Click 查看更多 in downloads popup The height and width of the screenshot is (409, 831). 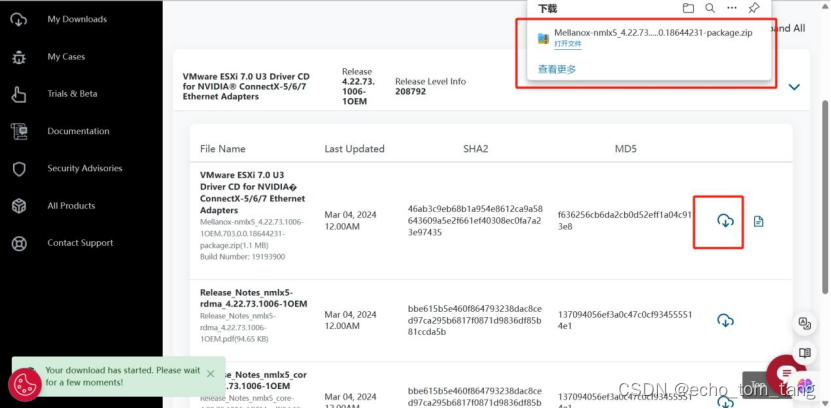click(556, 69)
